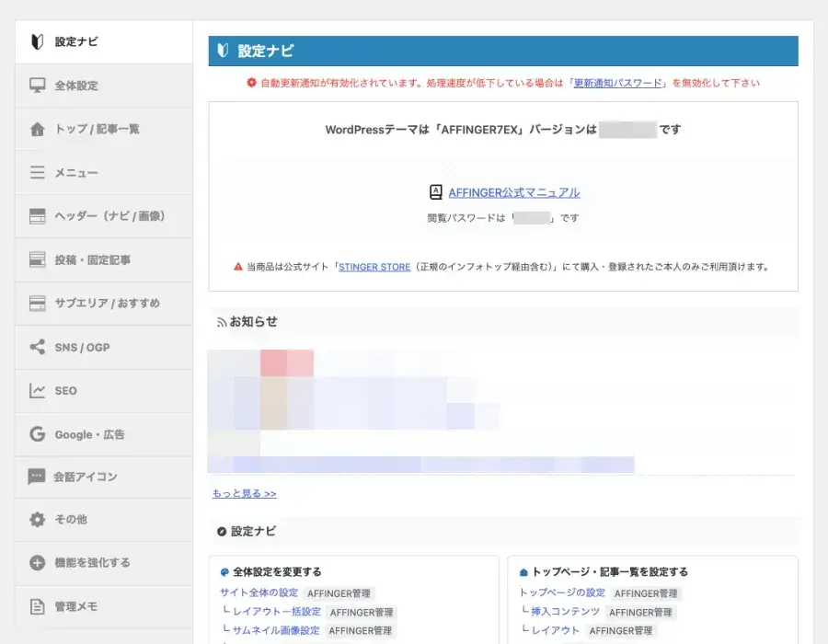The height and width of the screenshot is (644, 828).
Task: Switch to トップ / 記事一覧 tab
Action: point(104,129)
